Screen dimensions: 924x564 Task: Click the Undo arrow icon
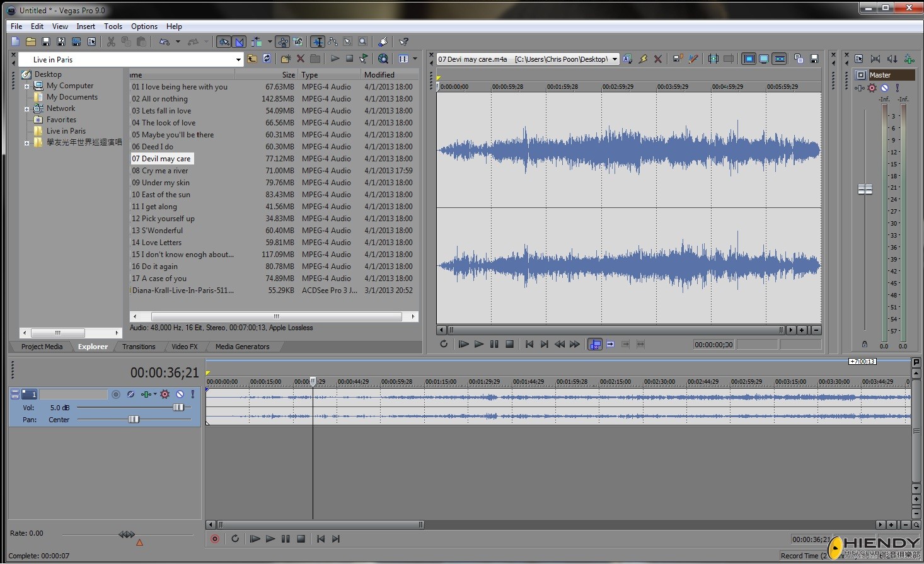pyautogui.click(x=164, y=42)
